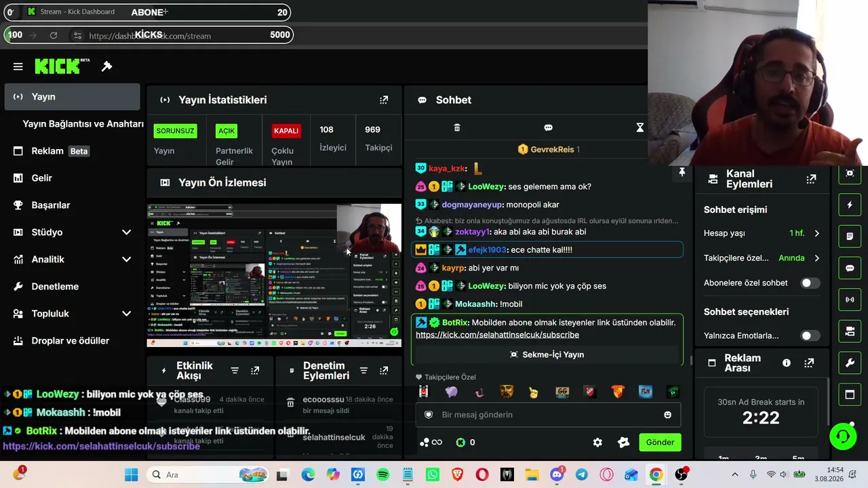Screen dimensions: 868x488
Task: Click the speech bubble icon in chat toolbar
Action: click(x=548, y=127)
